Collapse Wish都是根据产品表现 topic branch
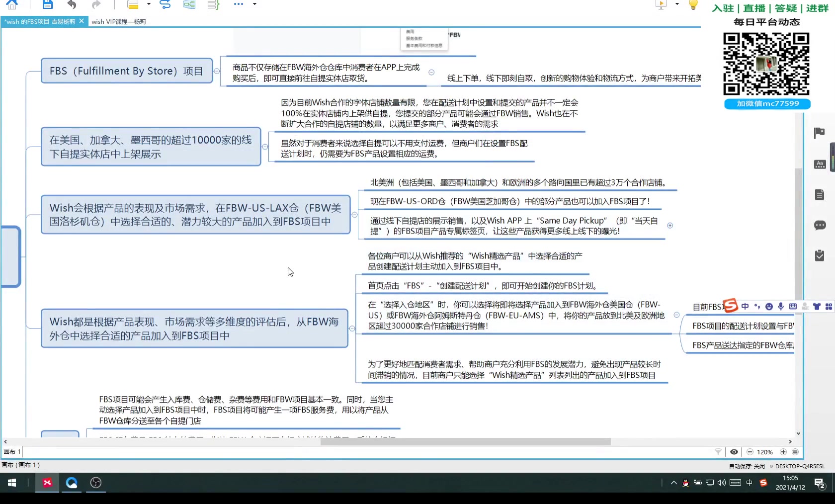 [352, 329]
